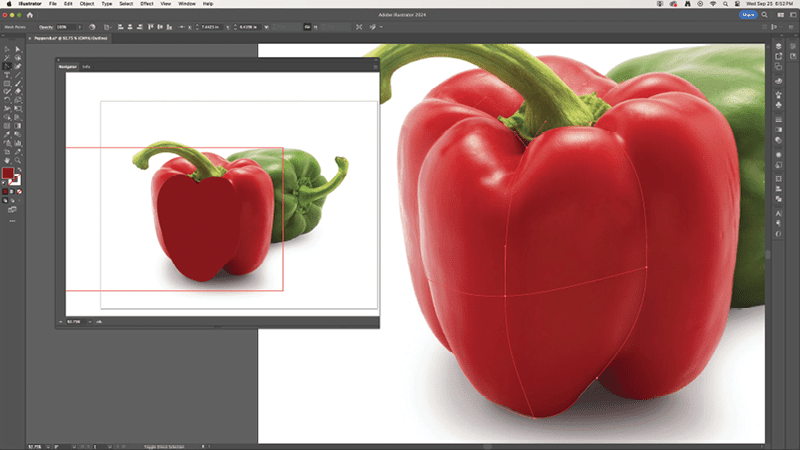Screen dimensions: 800x450
Task: Click the dark red Fill swatch
Action: click(x=7, y=173)
